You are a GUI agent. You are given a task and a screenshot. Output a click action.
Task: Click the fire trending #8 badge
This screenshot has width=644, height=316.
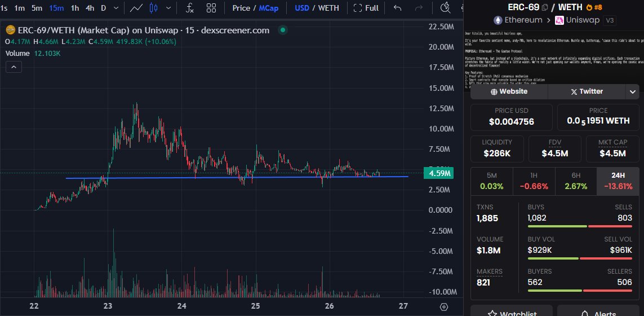[594, 7]
